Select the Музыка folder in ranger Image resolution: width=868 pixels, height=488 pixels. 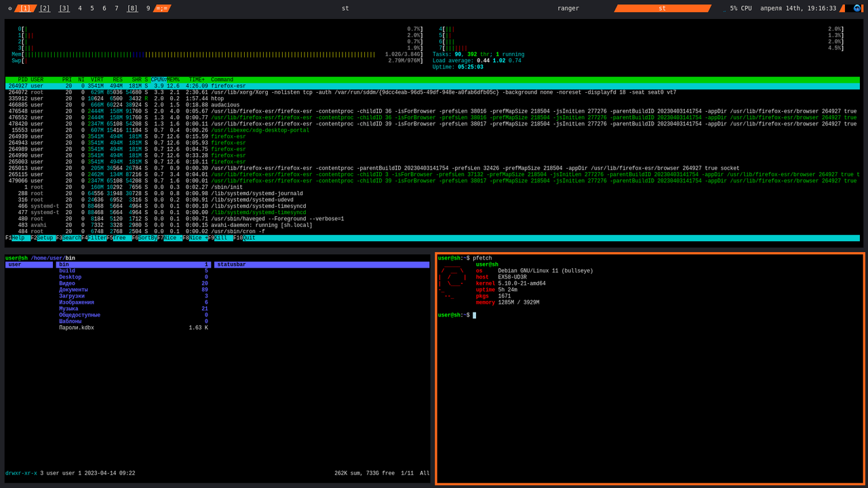pos(134,309)
